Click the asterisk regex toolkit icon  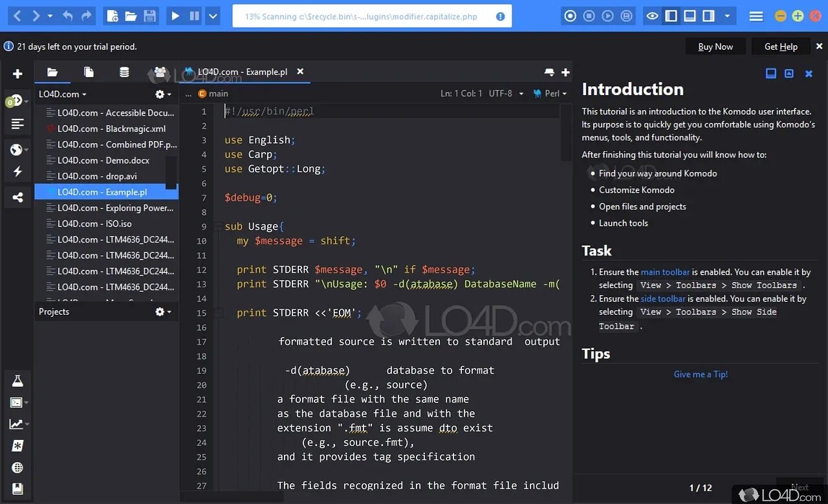point(17,446)
